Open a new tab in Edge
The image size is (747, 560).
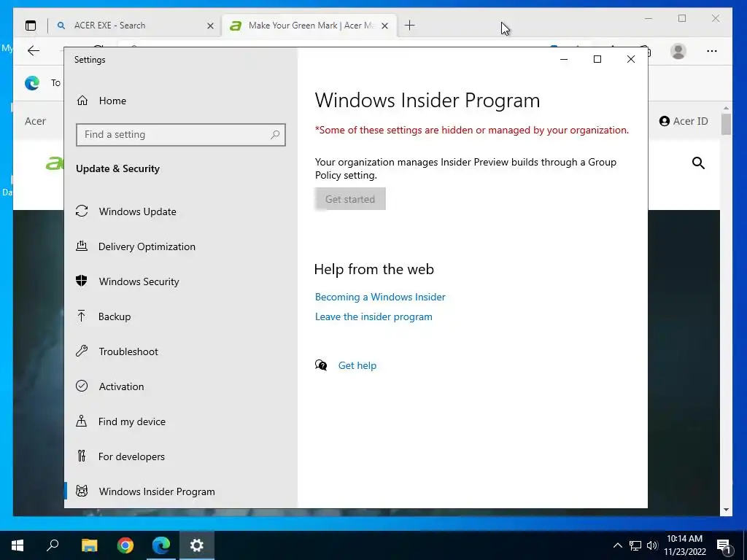click(410, 26)
